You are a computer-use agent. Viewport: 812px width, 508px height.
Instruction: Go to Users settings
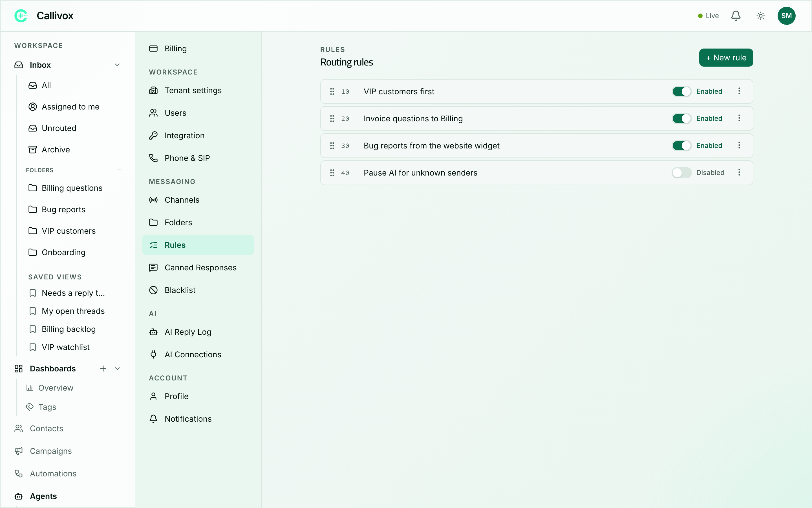[x=198, y=113]
